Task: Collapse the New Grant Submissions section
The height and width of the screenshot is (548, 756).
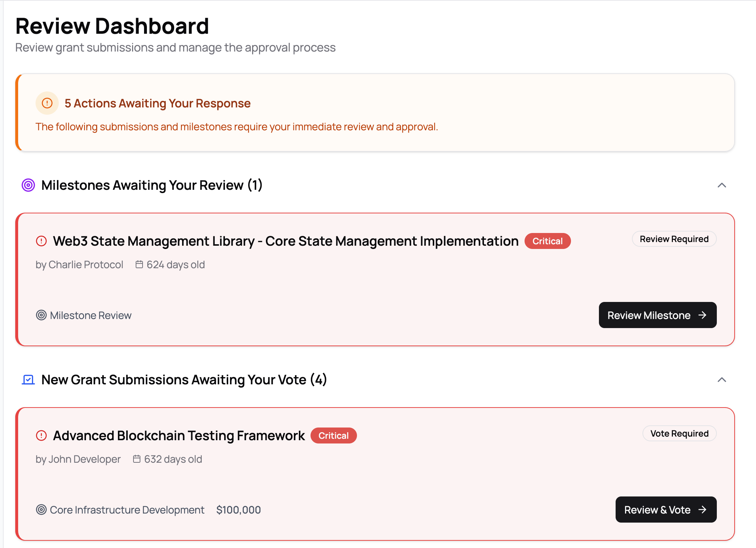Action: pyautogui.click(x=722, y=380)
